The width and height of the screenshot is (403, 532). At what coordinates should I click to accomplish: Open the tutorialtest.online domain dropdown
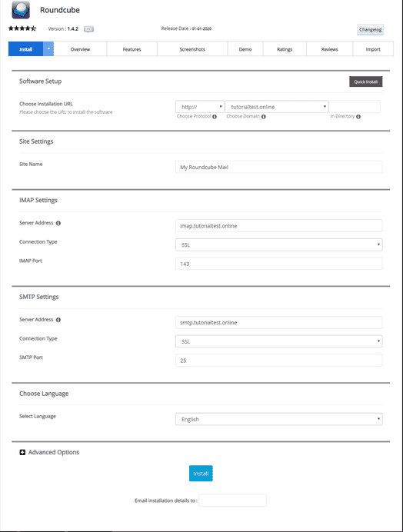click(277, 107)
